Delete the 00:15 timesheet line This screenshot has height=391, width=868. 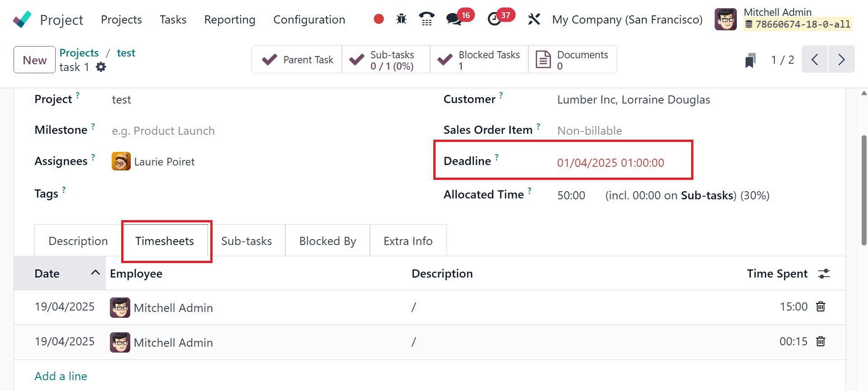click(821, 341)
